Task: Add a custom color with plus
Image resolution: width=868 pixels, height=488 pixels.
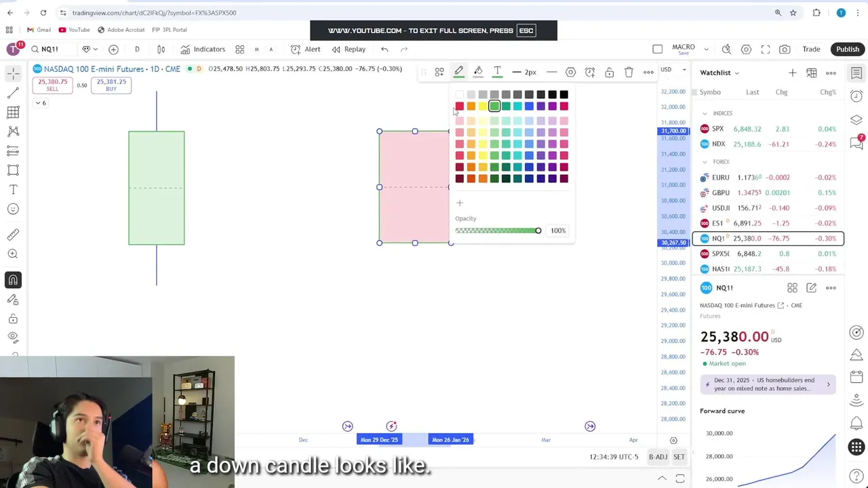Action: pos(460,203)
